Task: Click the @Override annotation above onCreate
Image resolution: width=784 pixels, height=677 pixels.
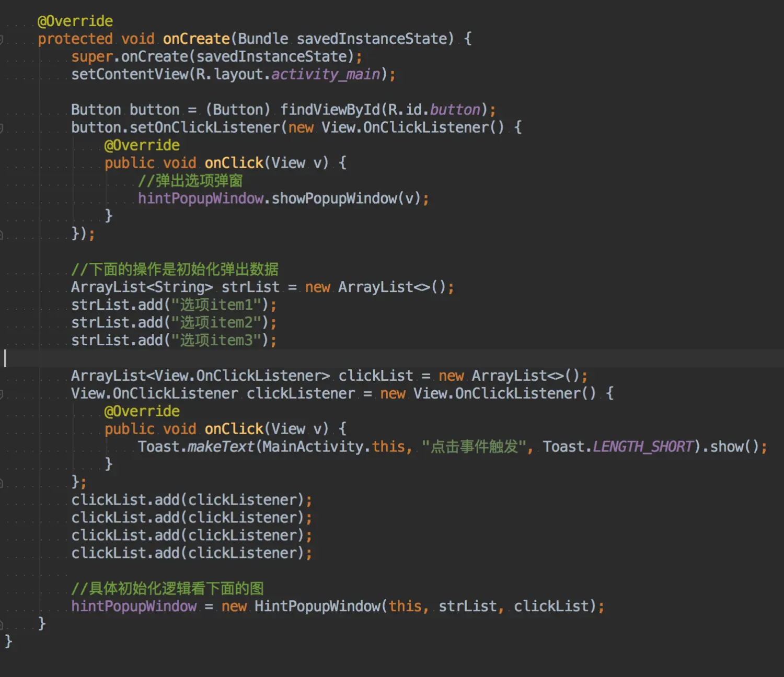Action: point(75,21)
